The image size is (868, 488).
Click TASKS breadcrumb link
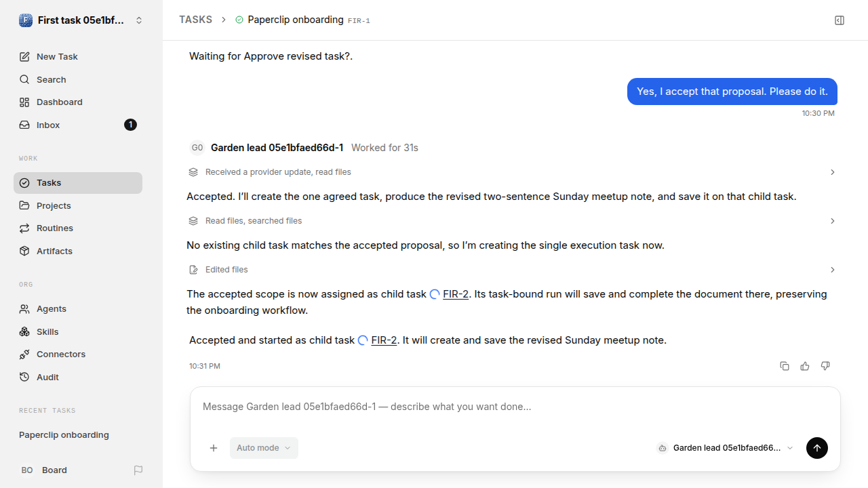pyautogui.click(x=195, y=20)
